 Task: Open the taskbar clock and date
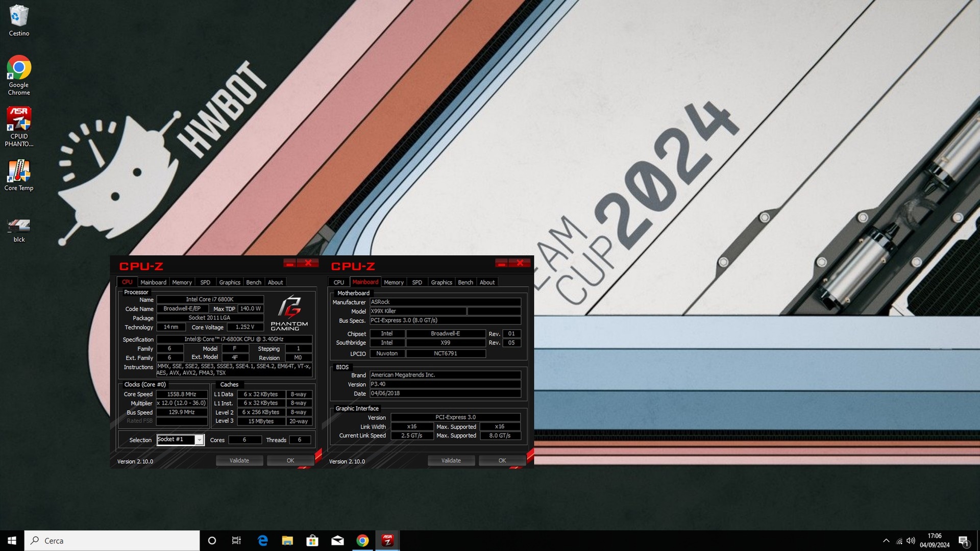[935, 540]
